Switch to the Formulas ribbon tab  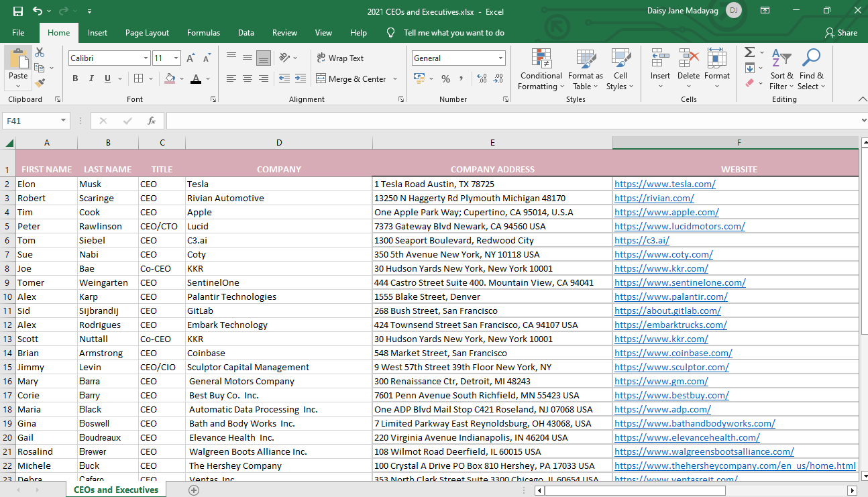click(x=203, y=33)
